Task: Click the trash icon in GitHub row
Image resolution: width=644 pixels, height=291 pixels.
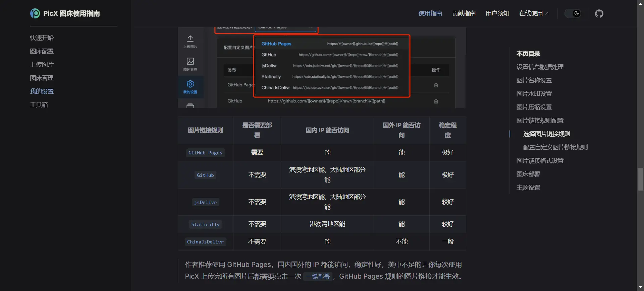Action: click(x=436, y=101)
